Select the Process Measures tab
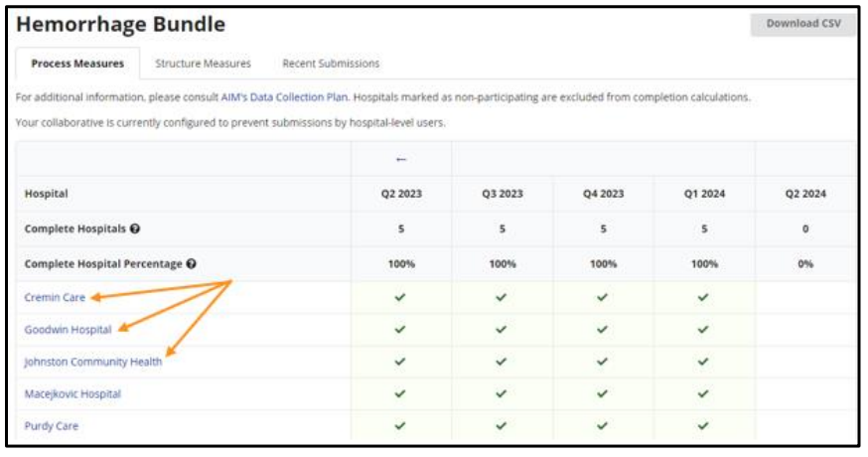The width and height of the screenshot is (868, 457). (77, 64)
